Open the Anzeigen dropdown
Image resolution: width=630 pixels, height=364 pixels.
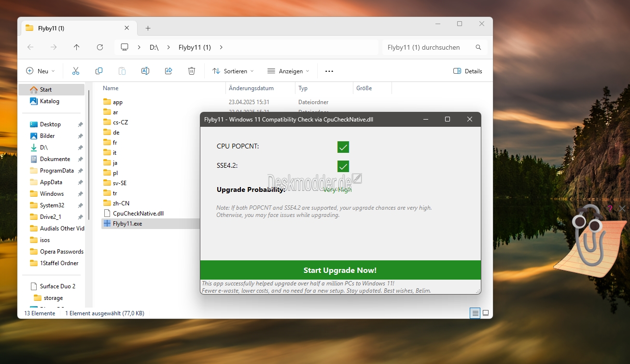[288, 71]
